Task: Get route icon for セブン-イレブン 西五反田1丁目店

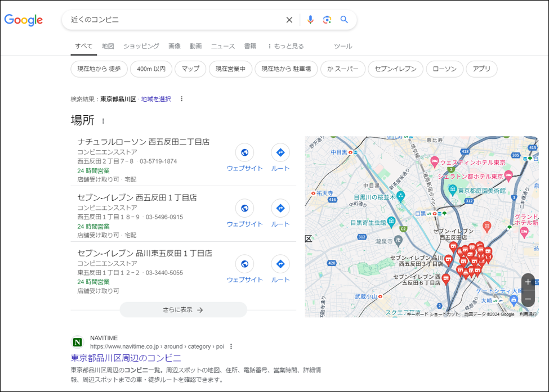Action: (x=280, y=208)
